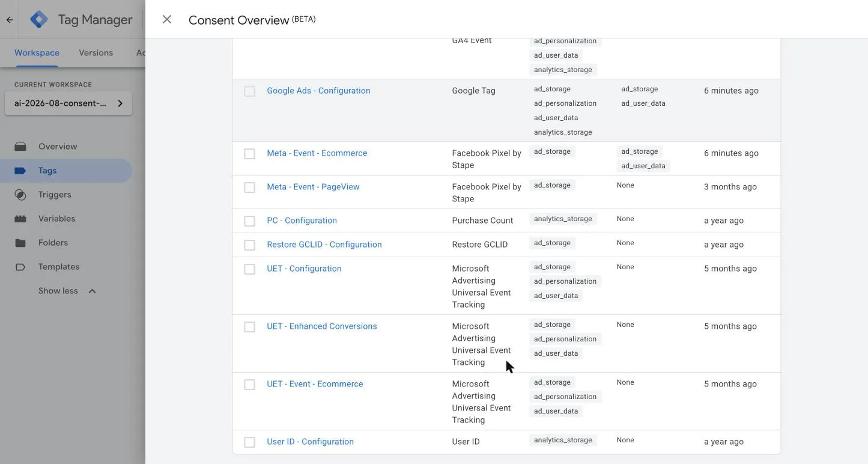Open the Templates sidebar icon

coord(20,267)
